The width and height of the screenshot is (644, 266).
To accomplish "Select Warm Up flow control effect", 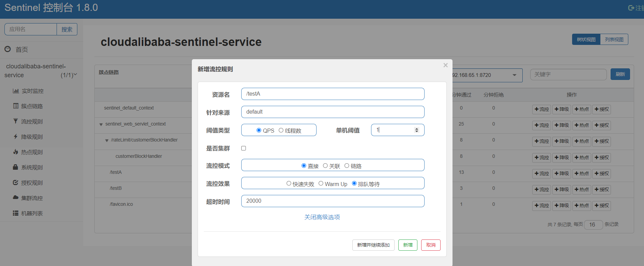I will point(321,184).
